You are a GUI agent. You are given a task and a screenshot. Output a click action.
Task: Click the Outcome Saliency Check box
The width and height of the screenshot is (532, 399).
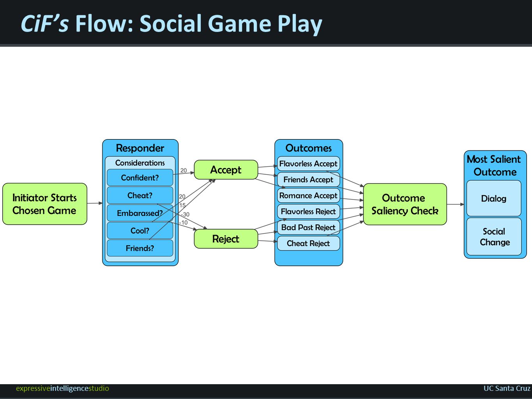405,204
